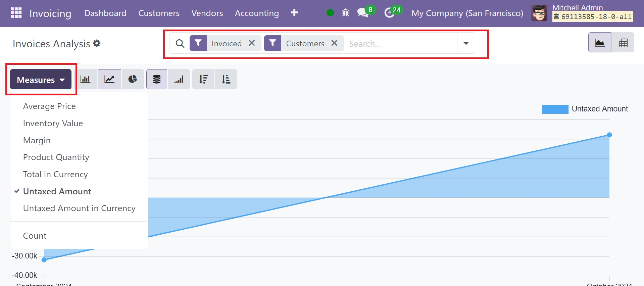The width and height of the screenshot is (644, 286).
Task: Toggle the Untaxed Amount legend swatch
Action: click(555, 109)
